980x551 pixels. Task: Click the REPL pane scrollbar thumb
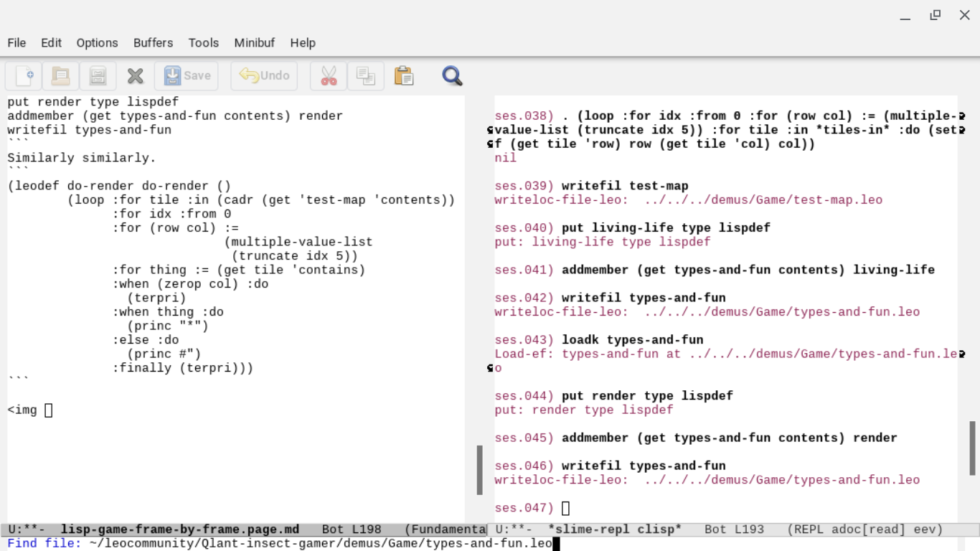973,448
